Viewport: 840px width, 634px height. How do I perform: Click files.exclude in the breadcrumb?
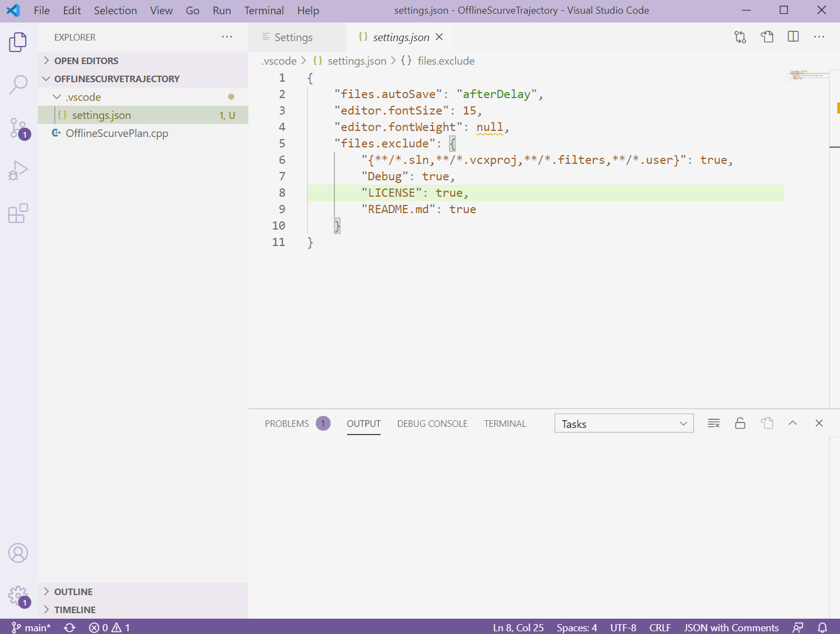pos(446,61)
